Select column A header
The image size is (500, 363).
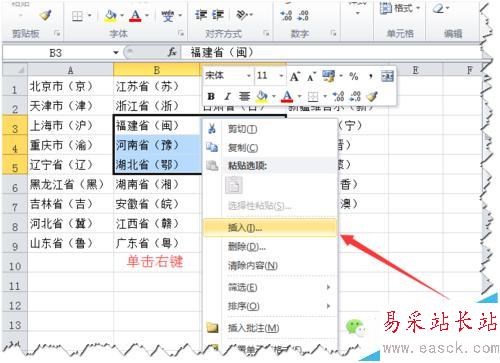pyautogui.click(x=70, y=70)
